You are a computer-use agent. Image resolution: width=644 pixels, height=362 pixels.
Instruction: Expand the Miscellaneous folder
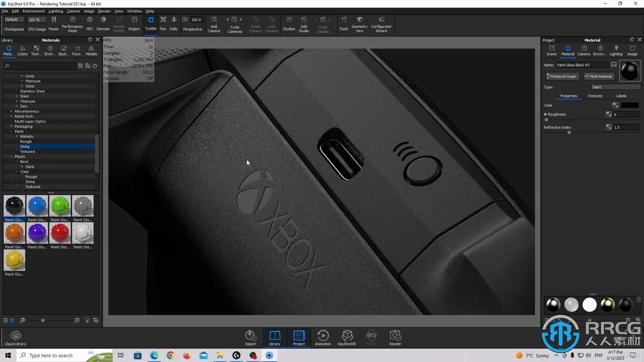[x=11, y=111]
